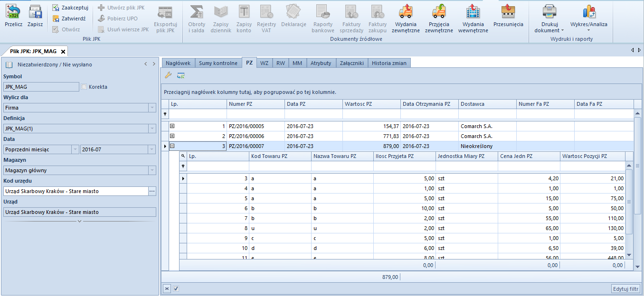
Task: Open the Drukuj dokument printer menu
Action: tap(549, 19)
